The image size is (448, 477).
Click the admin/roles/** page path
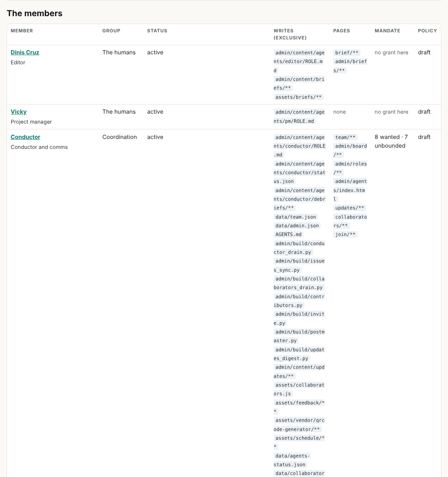(x=350, y=168)
